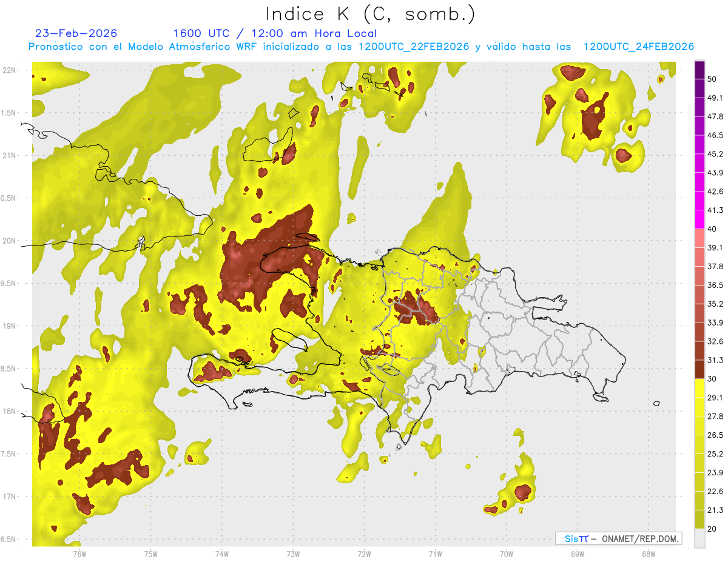Select darkest purple colorbar segment above 50

click(700, 70)
